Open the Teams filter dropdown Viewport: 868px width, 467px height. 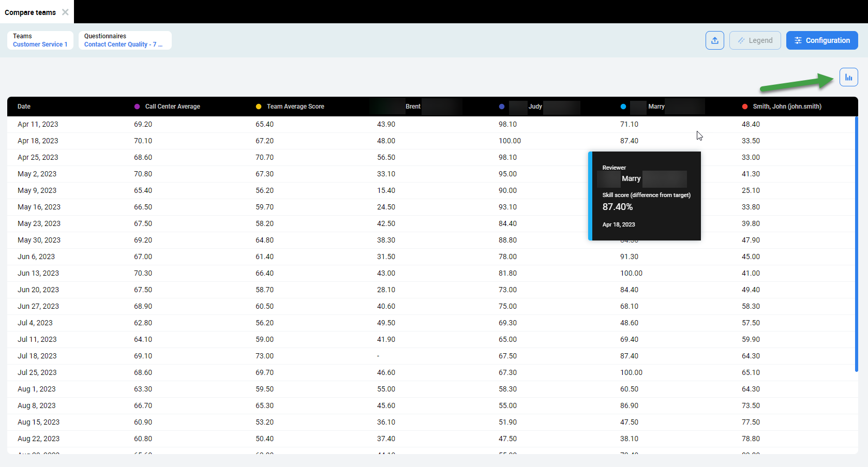pos(40,40)
